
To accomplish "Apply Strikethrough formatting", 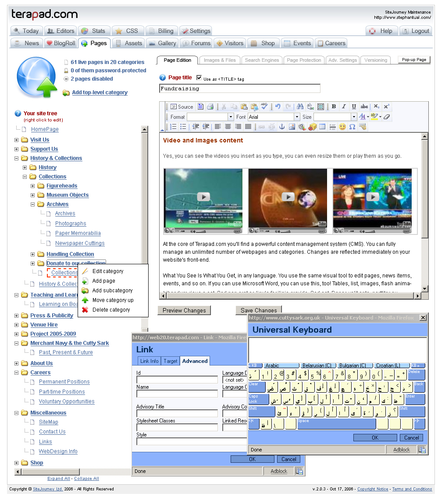I will click(x=364, y=106).
